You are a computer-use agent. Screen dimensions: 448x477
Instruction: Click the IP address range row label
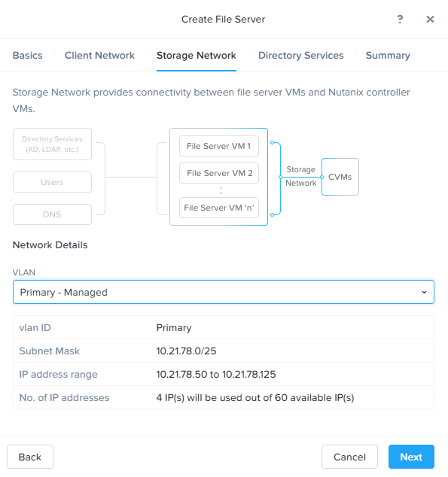click(x=59, y=374)
